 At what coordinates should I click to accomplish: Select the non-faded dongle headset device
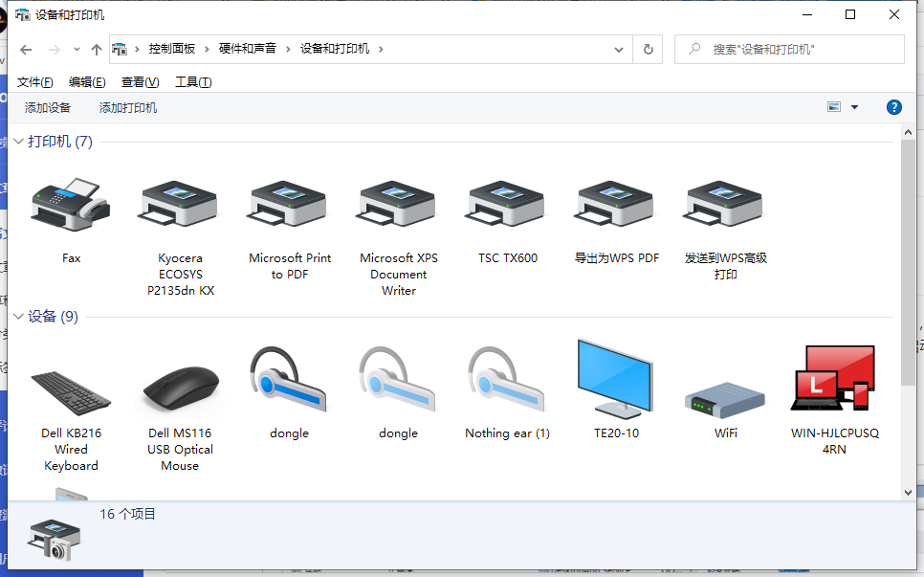[x=289, y=380]
